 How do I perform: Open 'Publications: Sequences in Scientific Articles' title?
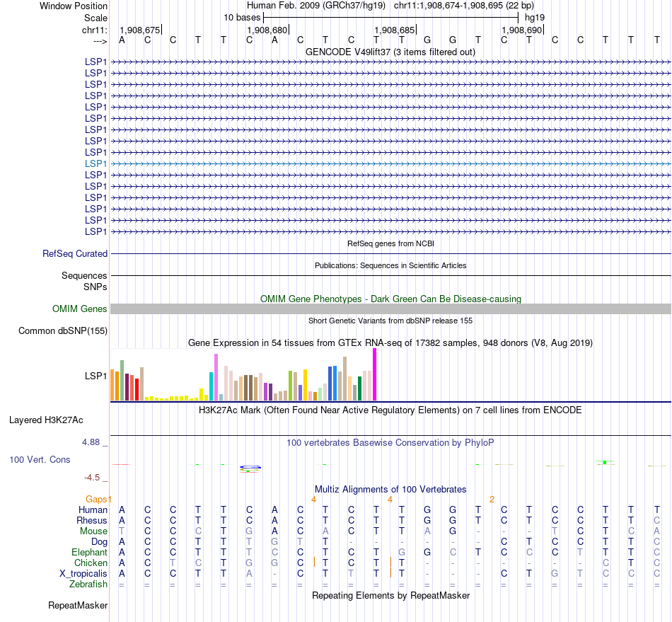coord(390,265)
